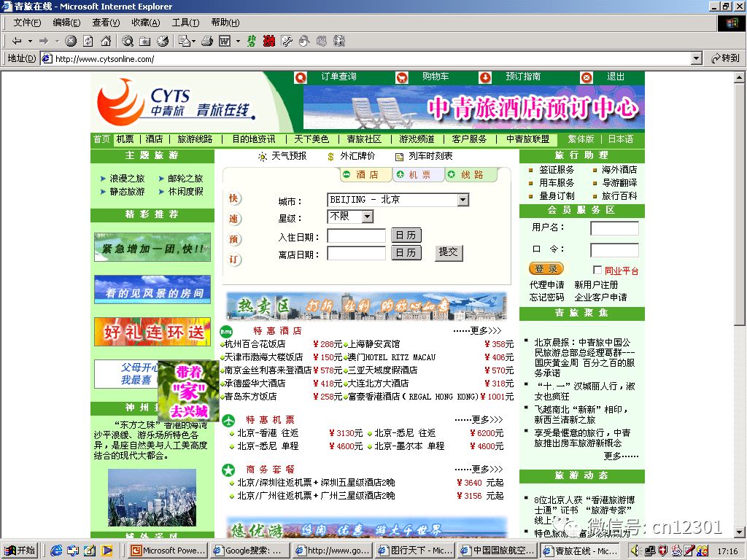Click the 登录 login button
Screen dimensions: 747x560
(x=546, y=268)
